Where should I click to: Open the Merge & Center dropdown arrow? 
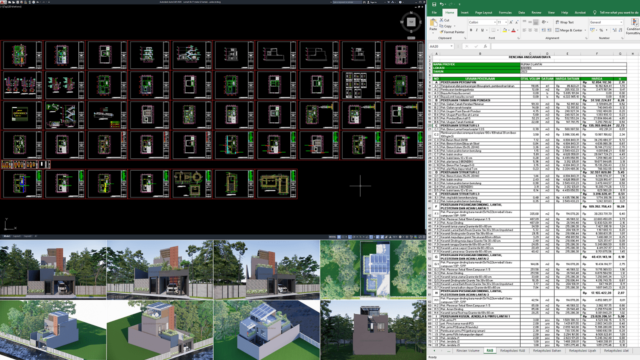[585, 30]
